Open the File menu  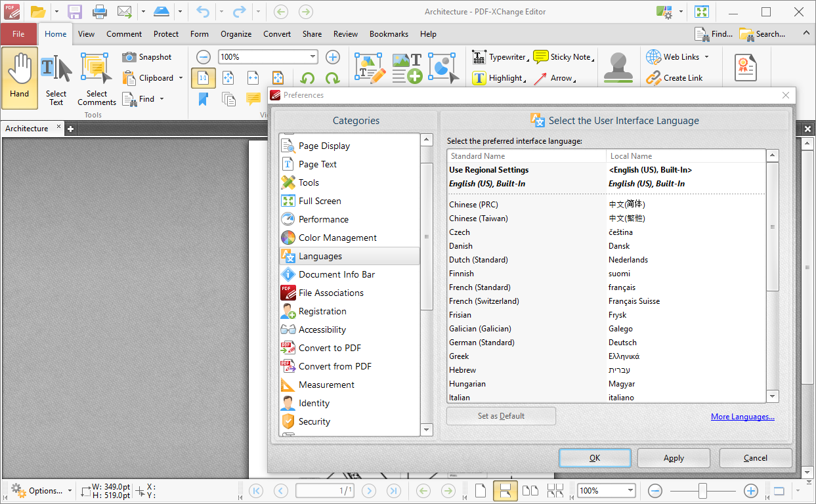[x=18, y=34]
